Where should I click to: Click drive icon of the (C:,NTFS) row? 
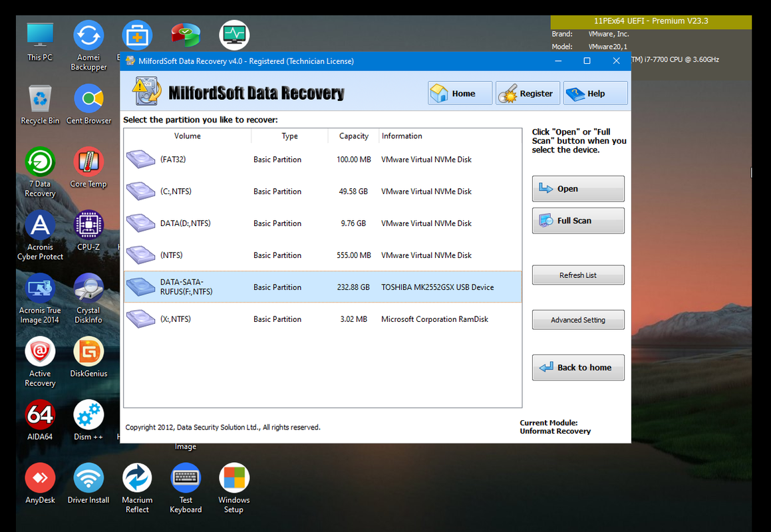(x=140, y=192)
